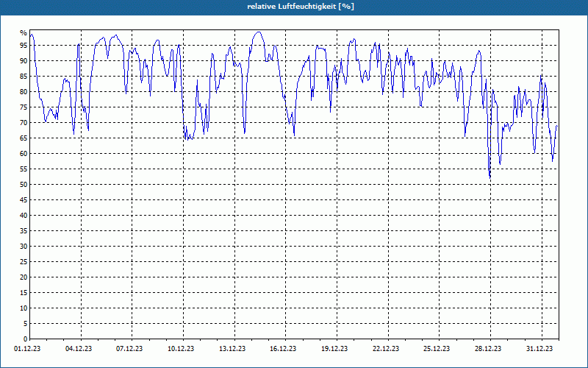Select the date label 28.12.23
This screenshot has width=588, height=368.
tap(488, 349)
